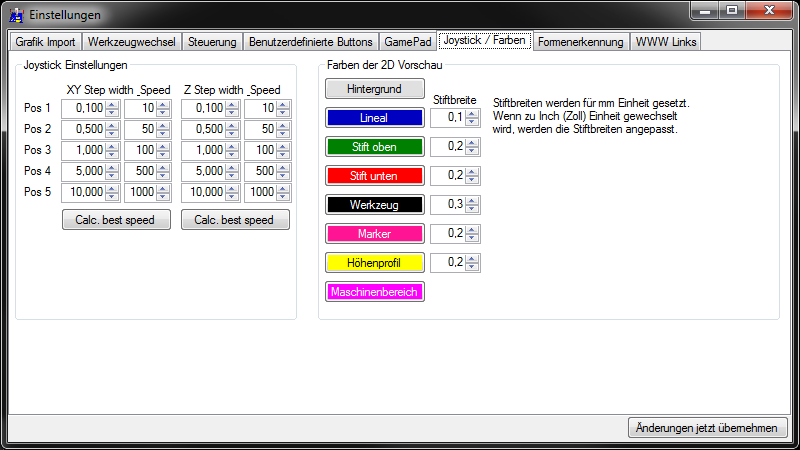Increase Pos 3 Z speed spinner

coord(283,146)
